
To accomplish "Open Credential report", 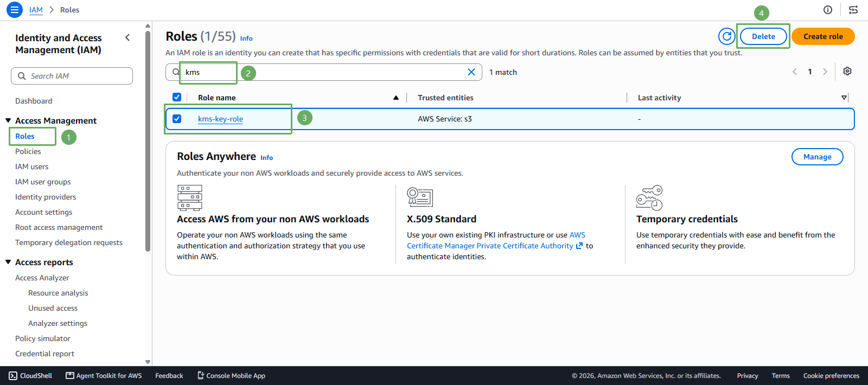I will pos(44,354).
